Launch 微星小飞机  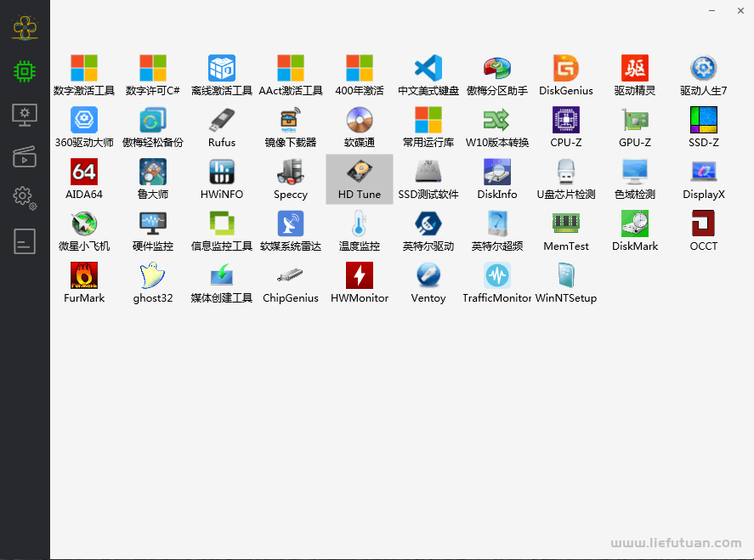pos(84,231)
